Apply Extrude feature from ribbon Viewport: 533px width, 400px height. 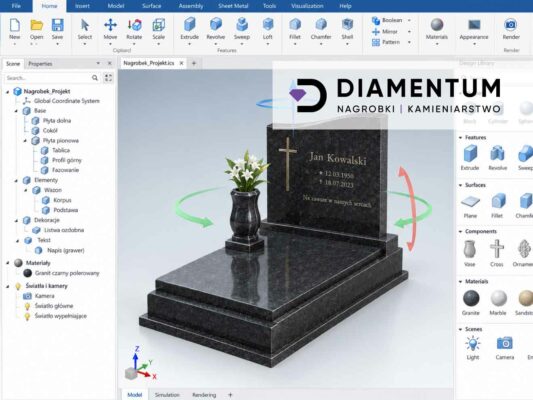[x=189, y=25]
